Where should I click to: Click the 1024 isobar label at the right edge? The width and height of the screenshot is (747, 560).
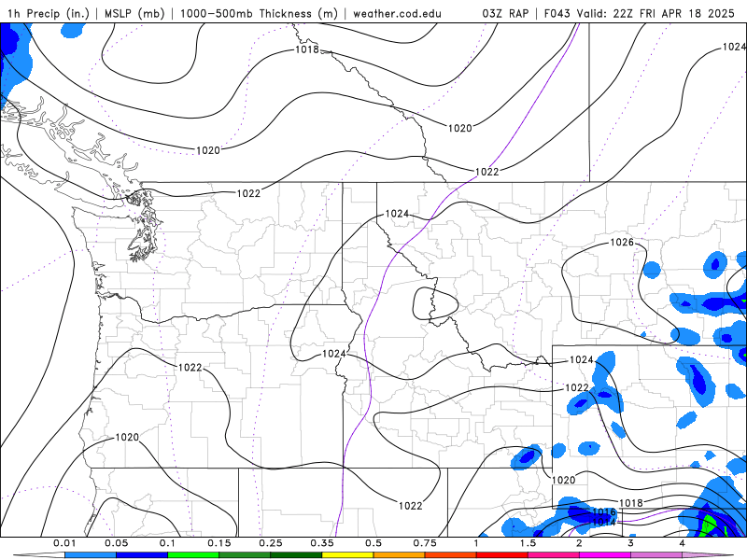(734, 47)
